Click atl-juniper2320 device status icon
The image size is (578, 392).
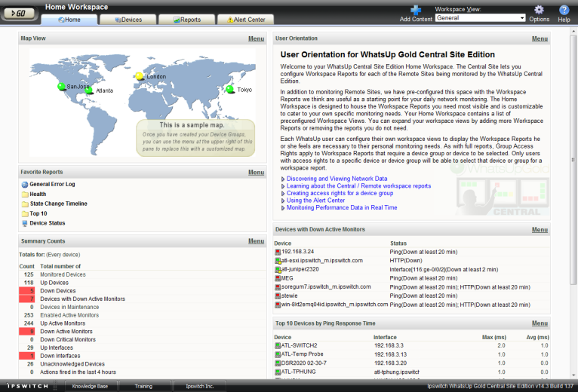coord(278,270)
